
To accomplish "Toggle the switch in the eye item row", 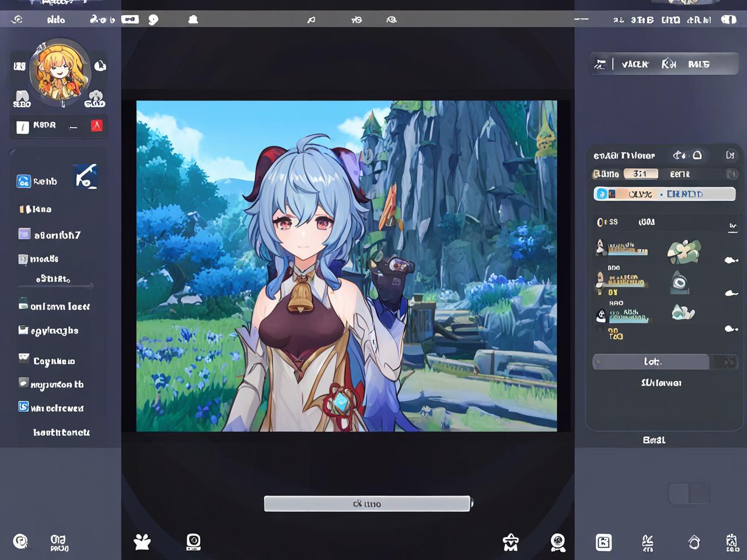I will [x=731, y=293].
